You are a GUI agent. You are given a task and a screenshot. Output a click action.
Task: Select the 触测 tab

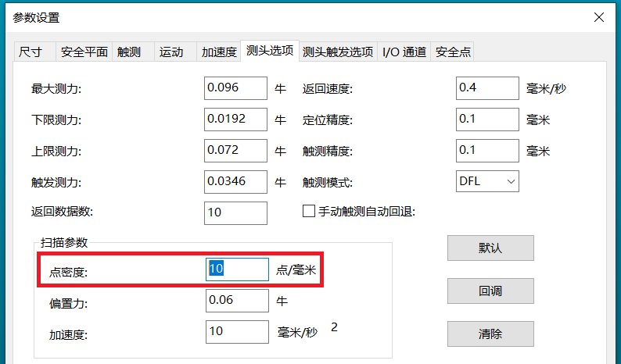tap(129, 52)
